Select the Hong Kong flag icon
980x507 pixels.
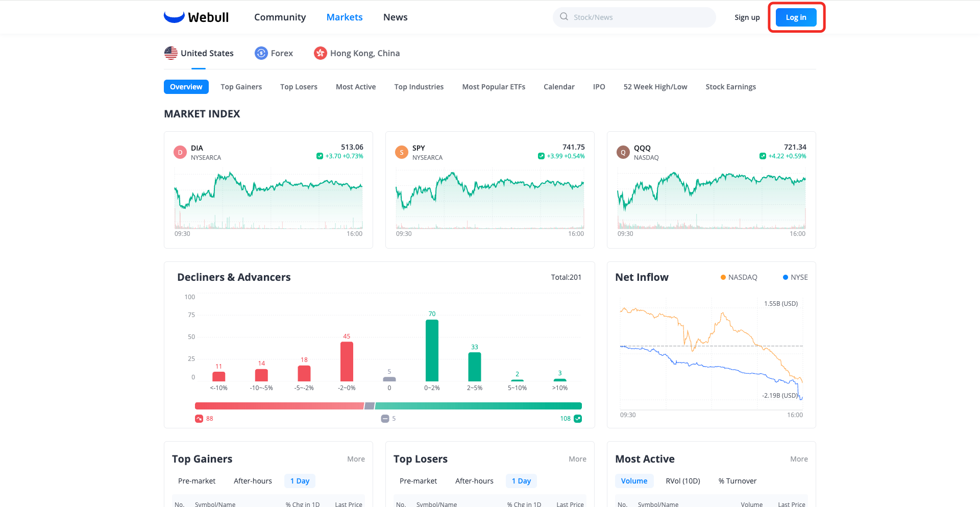pyautogui.click(x=321, y=53)
